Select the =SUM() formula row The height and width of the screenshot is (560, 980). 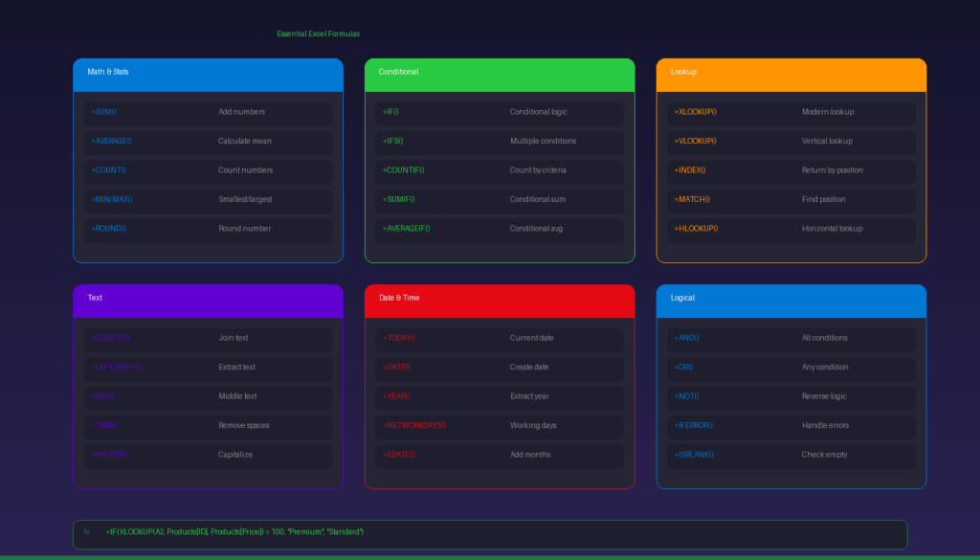pos(208,112)
